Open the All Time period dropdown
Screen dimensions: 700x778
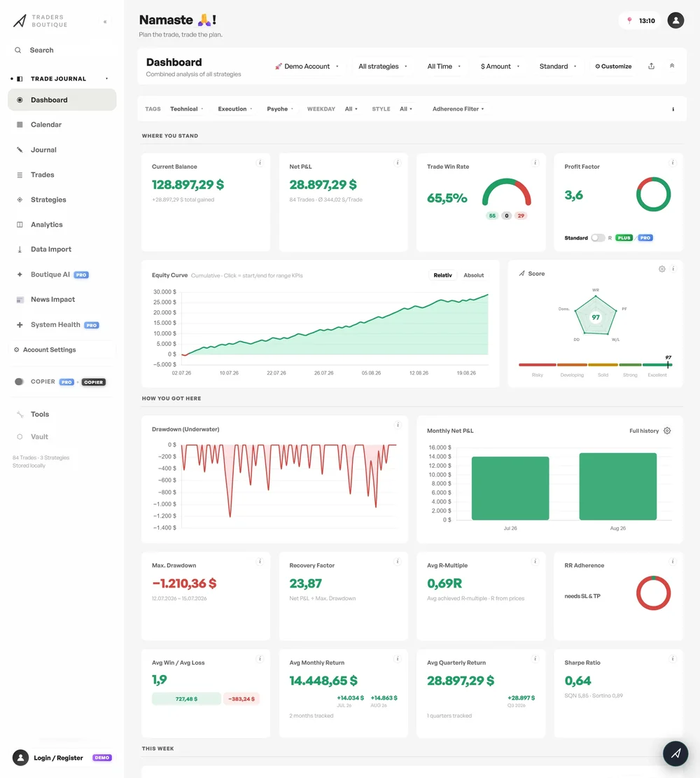[x=444, y=67]
